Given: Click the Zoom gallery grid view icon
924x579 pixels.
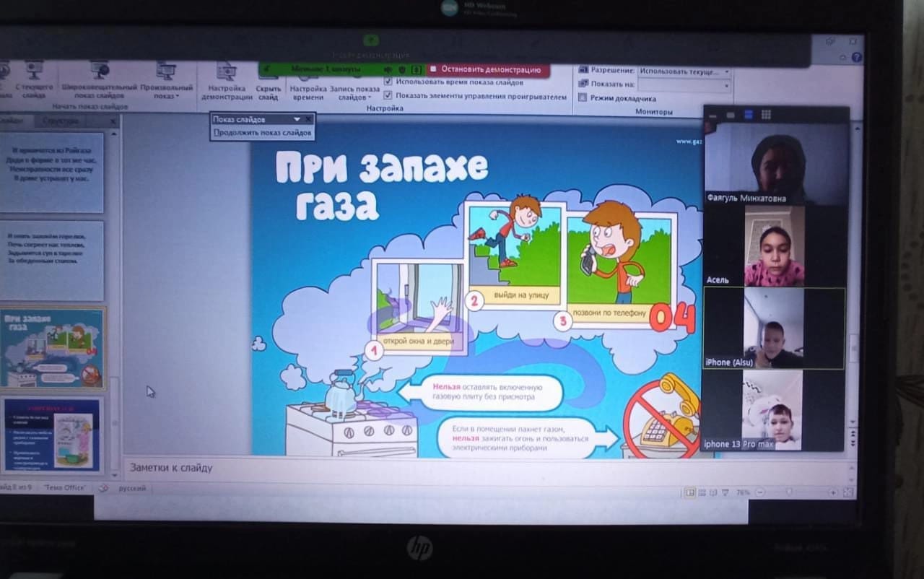Looking at the screenshot, I should [766, 115].
